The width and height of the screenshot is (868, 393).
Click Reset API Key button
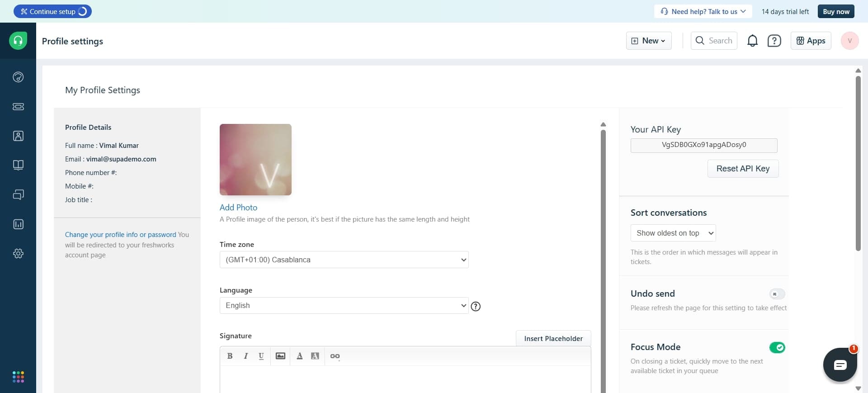(743, 169)
